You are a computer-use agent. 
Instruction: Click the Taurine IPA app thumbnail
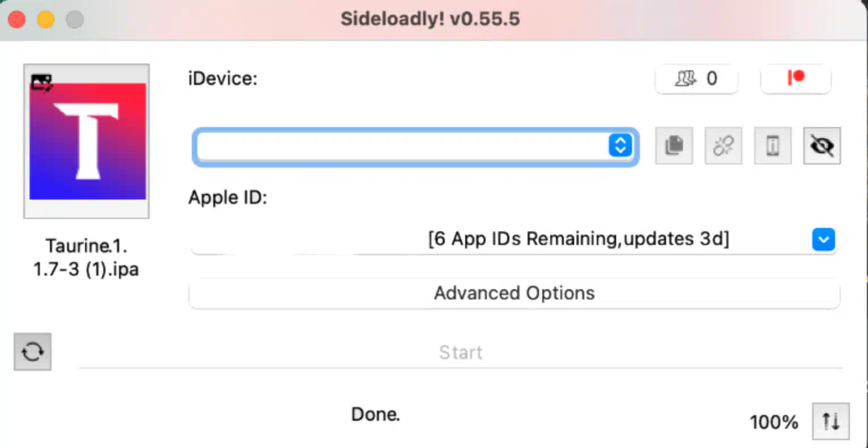87,142
